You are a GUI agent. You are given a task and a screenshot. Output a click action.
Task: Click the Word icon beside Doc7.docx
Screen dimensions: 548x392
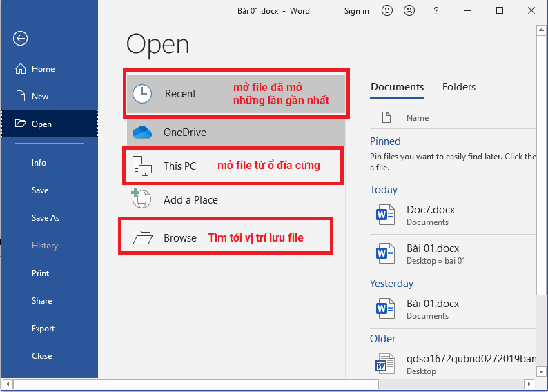tap(385, 215)
